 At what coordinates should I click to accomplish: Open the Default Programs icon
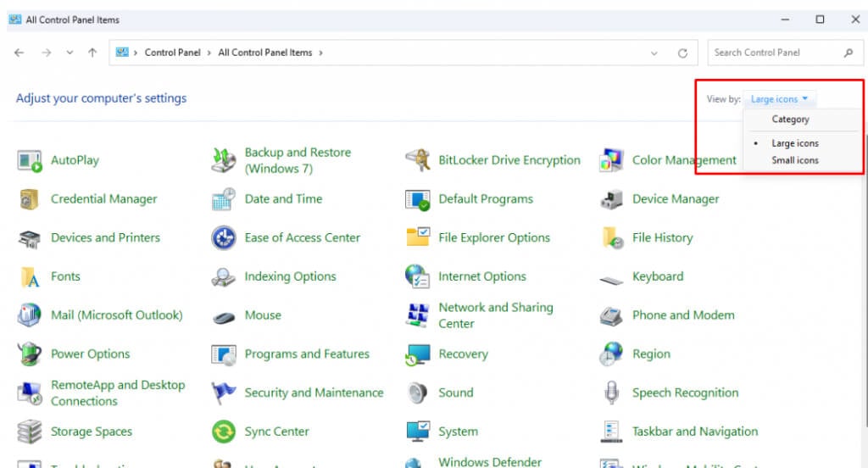pos(417,199)
